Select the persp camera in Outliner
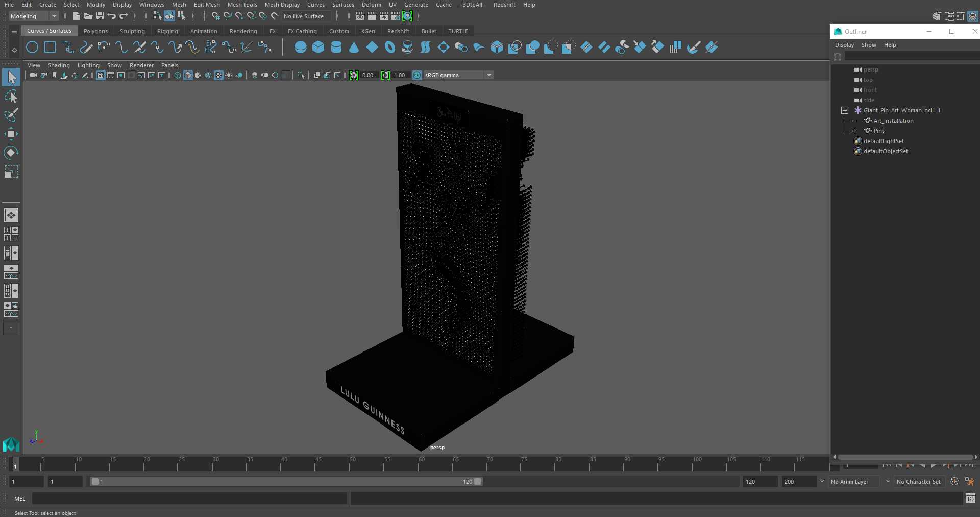This screenshot has width=980, height=517. [x=871, y=69]
